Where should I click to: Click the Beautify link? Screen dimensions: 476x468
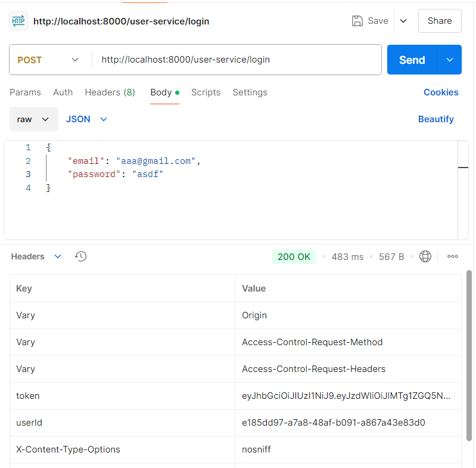click(x=435, y=119)
